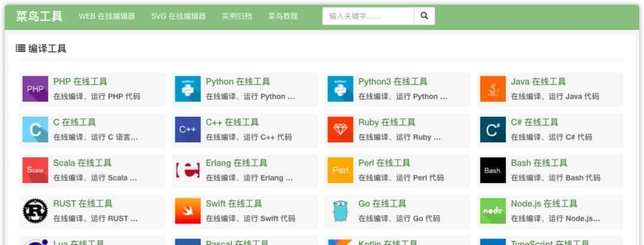The image size is (644, 245).
Task: Open the RUST 在线工具 title link
Action: (82, 203)
